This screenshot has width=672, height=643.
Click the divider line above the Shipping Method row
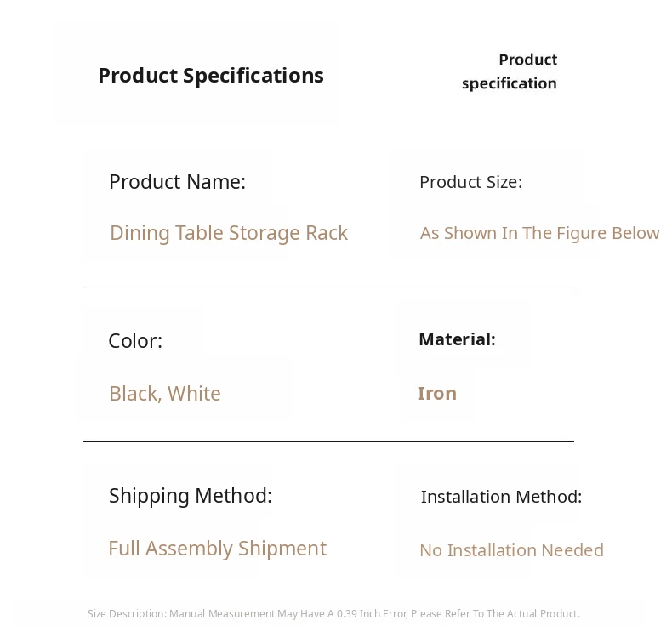coord(327,442)
